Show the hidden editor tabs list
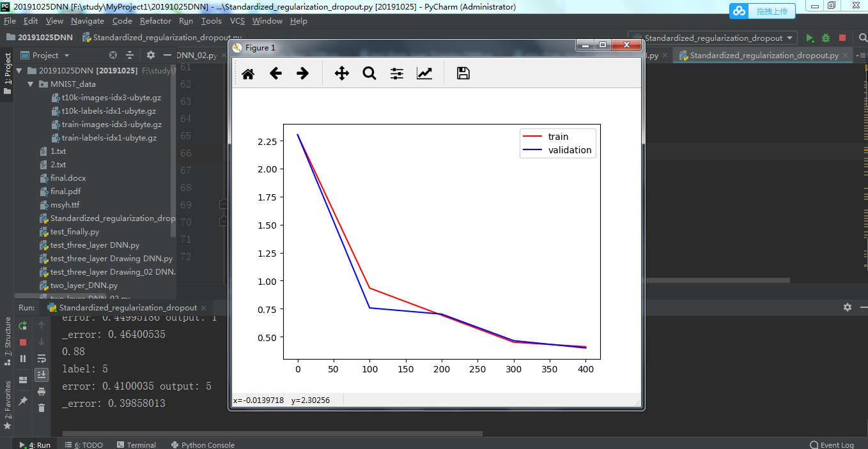Screen dimensions: 868x449 pos(860,56)
